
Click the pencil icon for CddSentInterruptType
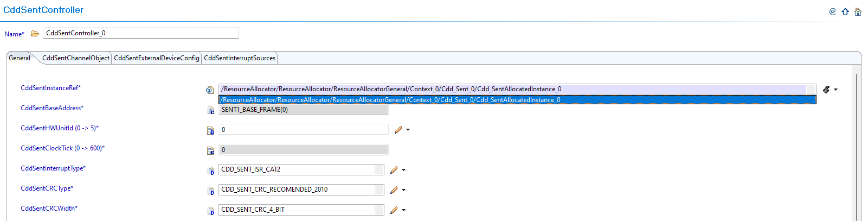click(x=394, y=170)
